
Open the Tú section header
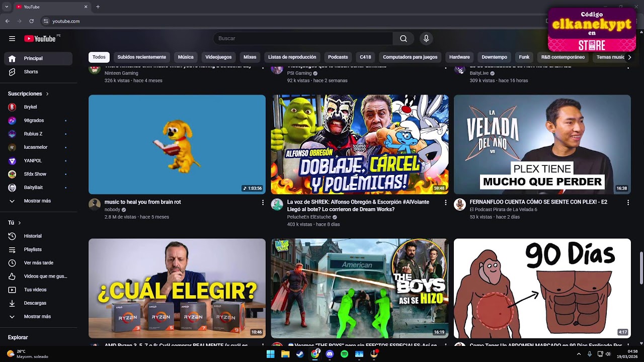(15, 223)
